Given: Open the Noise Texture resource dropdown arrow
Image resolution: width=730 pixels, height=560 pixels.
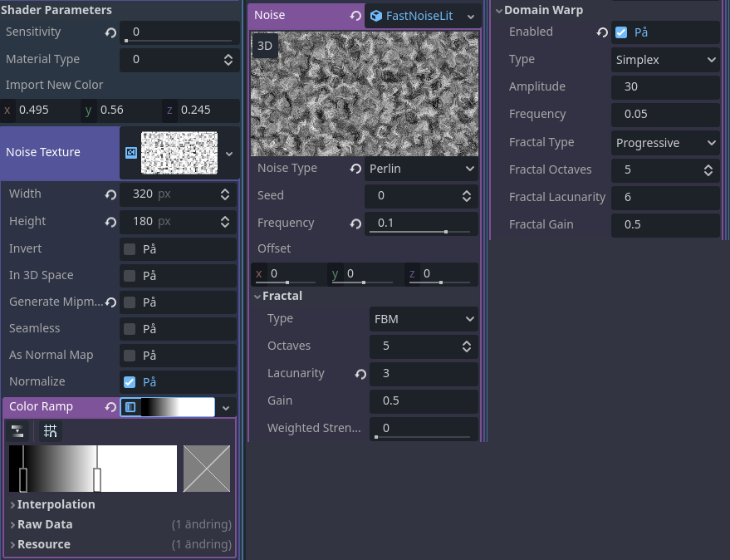Looking at the screenshot, I should (229, 154).
